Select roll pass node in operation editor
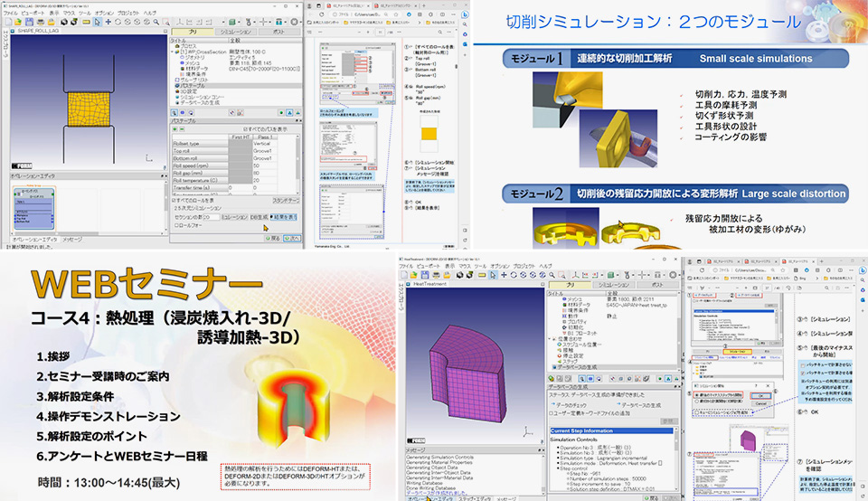 [x=33, y=209]
